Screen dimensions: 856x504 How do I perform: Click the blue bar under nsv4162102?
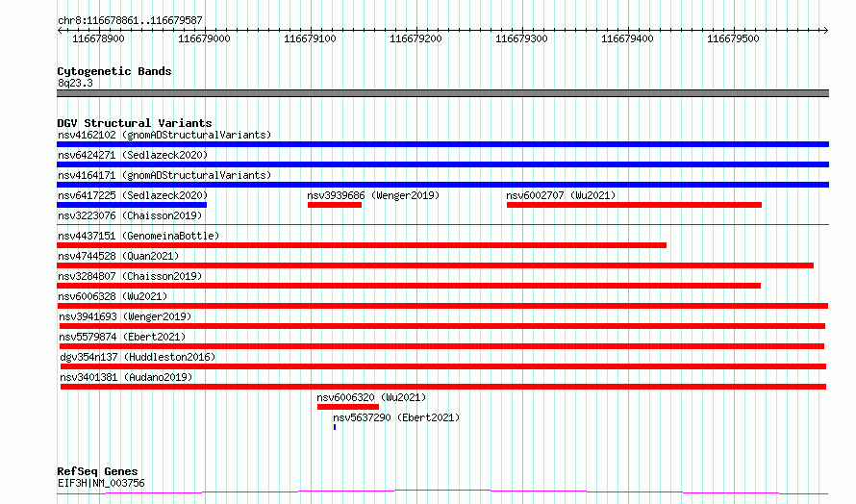(442, 144)
